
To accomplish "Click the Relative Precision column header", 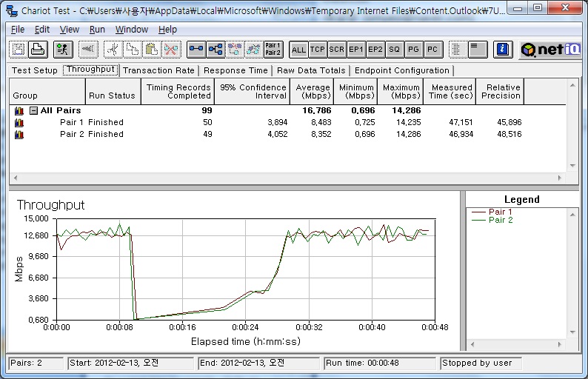I will pyautogui.click(x=500, y=92).
